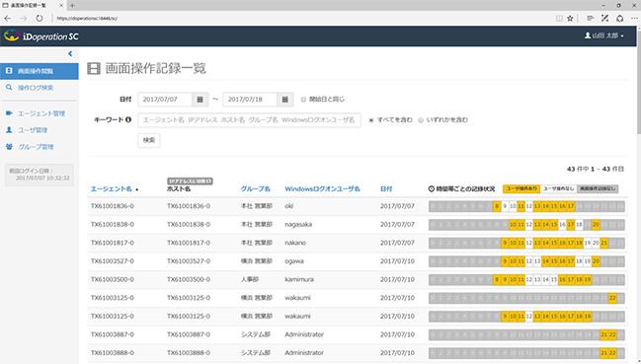
Task: Click the film icon beside 画面操作閲覧
Action: 9,71
